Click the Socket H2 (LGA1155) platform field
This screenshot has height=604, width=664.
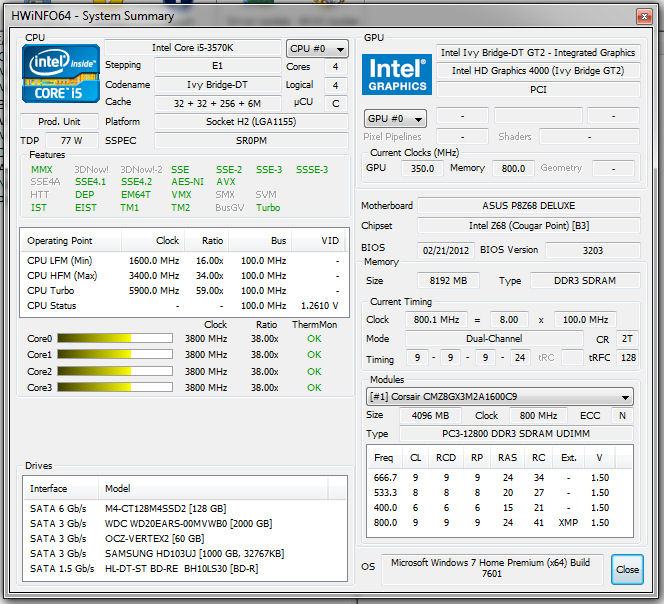click(251, 122)
